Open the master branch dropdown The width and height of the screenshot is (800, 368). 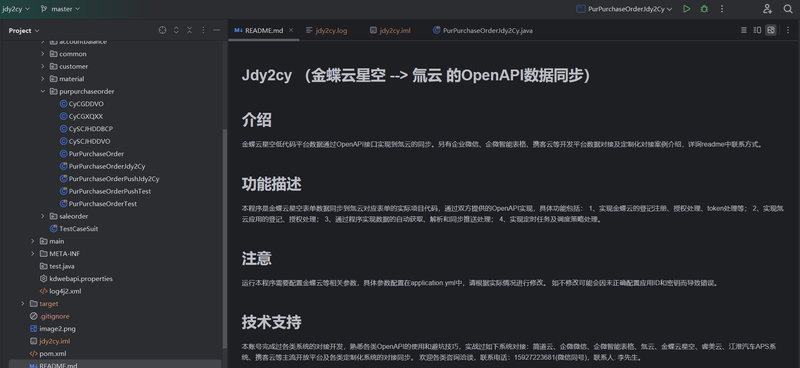point(60,9)
